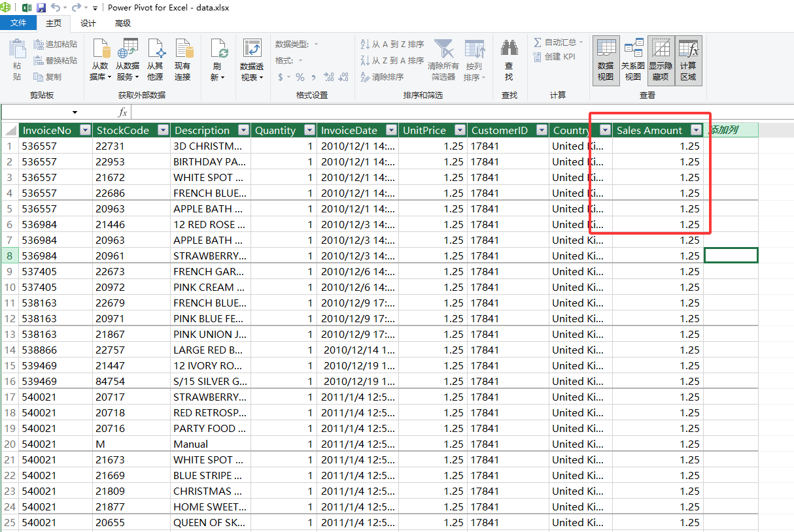The width and height of the screenshot is (794, 532).
Task: Click the Manual description cell in row 20
Action: 210,444
